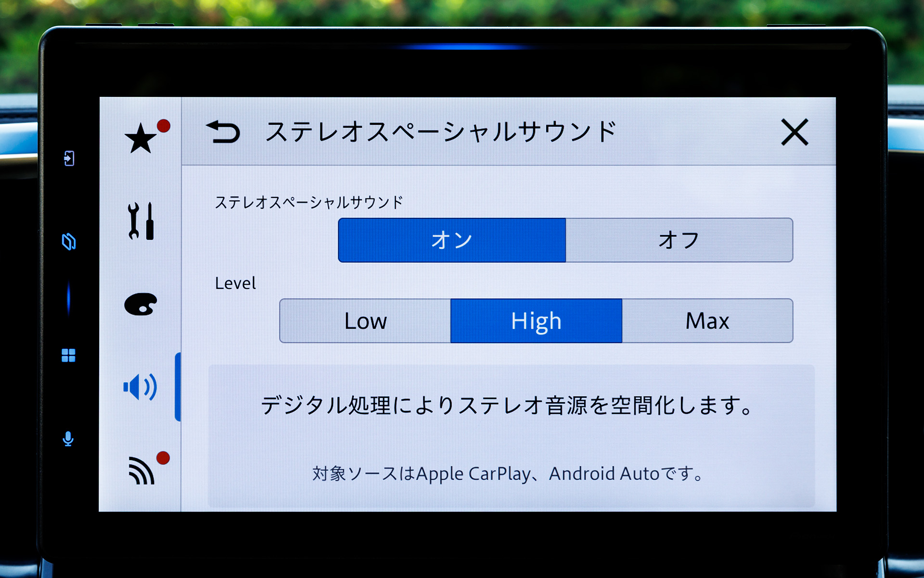Tap the デジタル処理により description text

click(507, 405)
